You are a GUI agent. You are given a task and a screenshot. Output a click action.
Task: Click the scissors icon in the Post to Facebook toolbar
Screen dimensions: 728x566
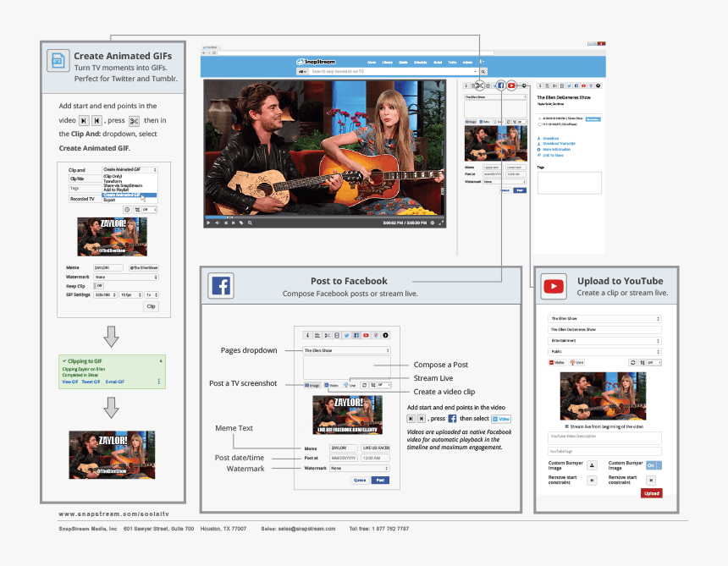click(x=327, y=335)
